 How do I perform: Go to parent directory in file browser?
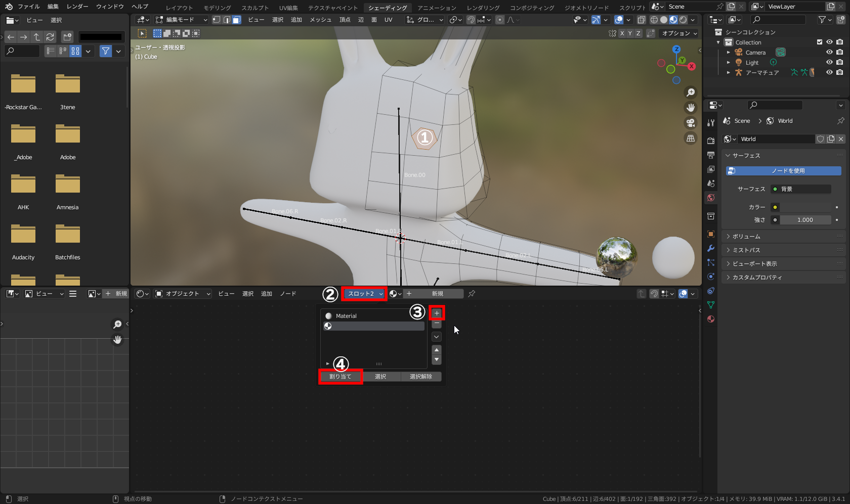click(36, 37)
